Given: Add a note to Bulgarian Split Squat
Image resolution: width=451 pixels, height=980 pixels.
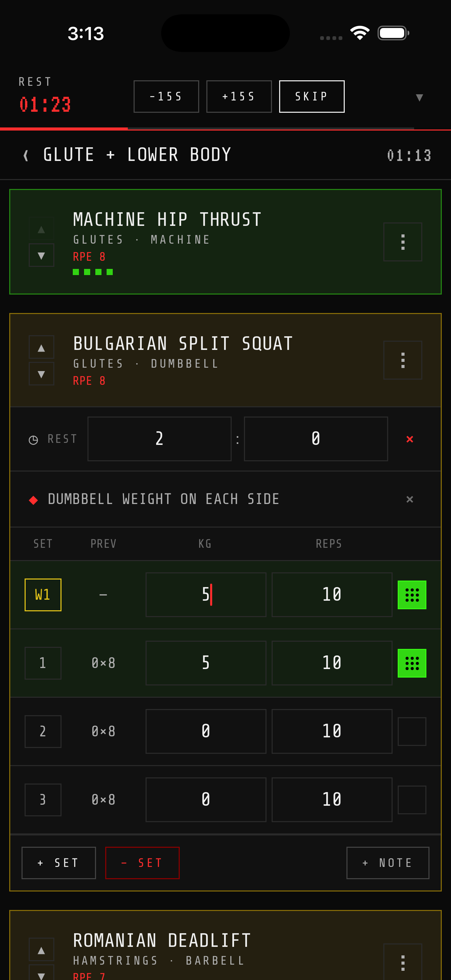Looking at the screenshot, I should pyautogui.click(x=387, y=862).
